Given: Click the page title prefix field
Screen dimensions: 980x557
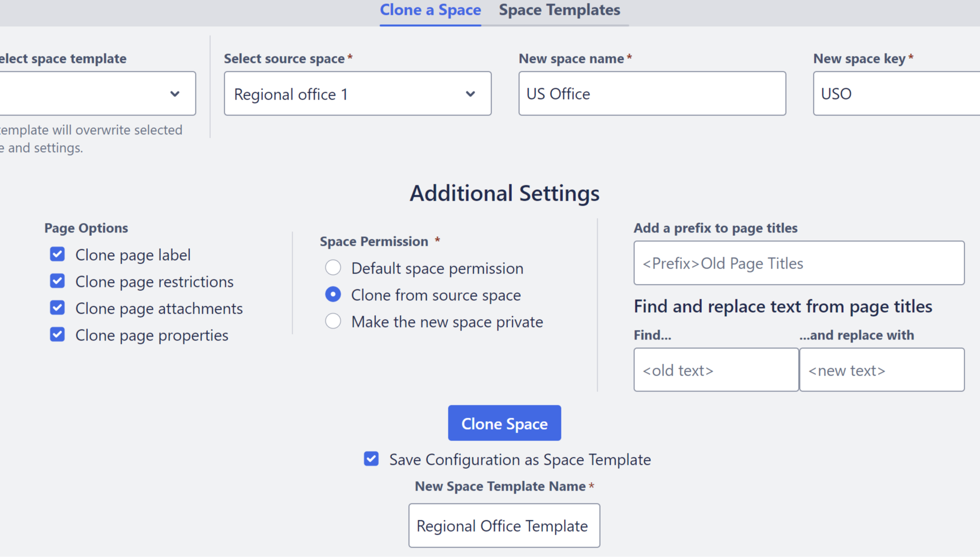Looking at the screenshot, I should coord(798,263).
